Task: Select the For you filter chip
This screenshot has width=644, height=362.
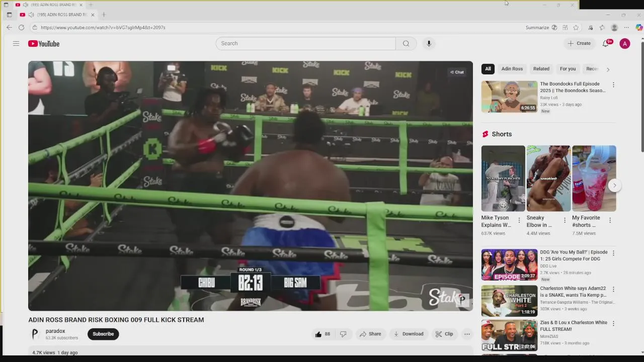Action: 568,69
